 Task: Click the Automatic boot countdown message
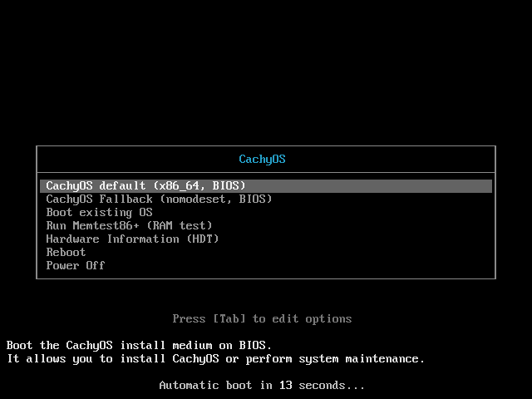tap(262, 385)
